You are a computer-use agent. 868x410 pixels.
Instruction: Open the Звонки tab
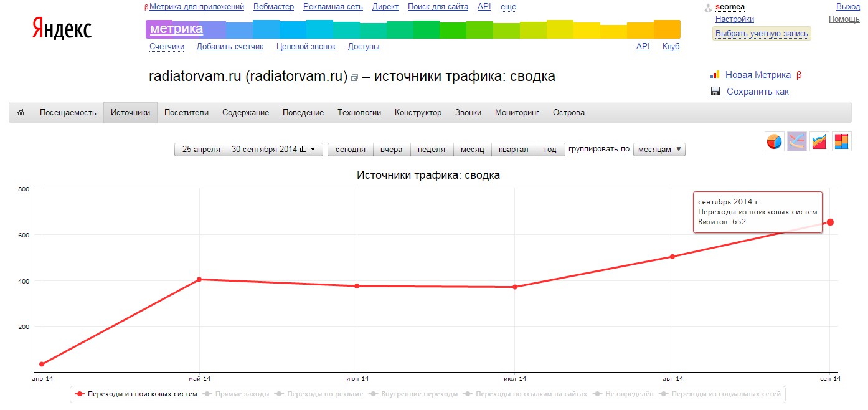tap(468, 113)
